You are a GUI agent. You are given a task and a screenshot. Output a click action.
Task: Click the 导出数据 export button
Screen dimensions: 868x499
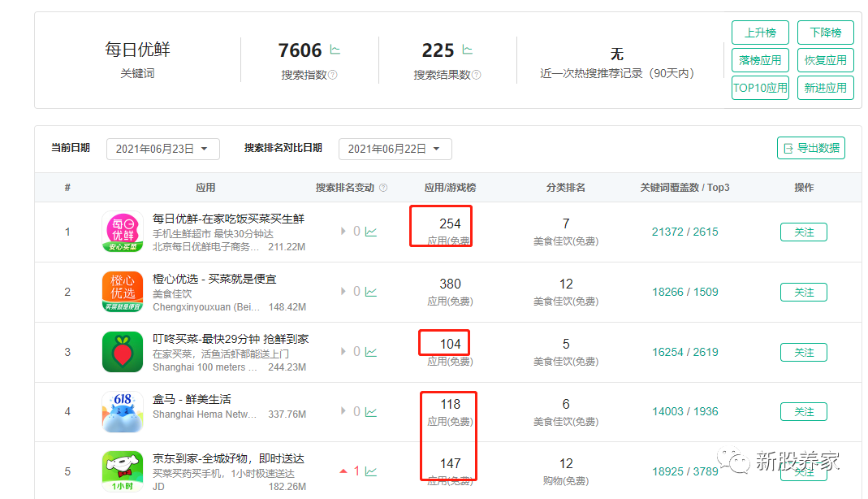(x=811, y=148)
